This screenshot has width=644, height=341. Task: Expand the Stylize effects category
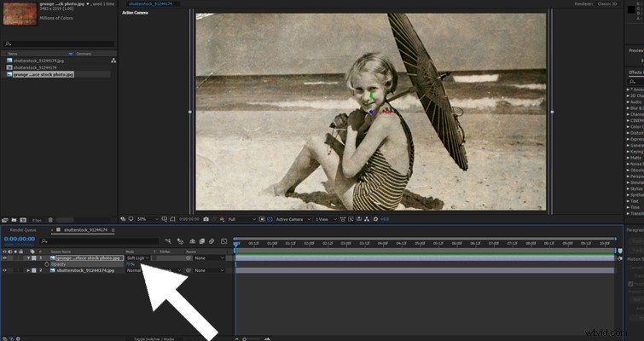[x=628, y=188]
